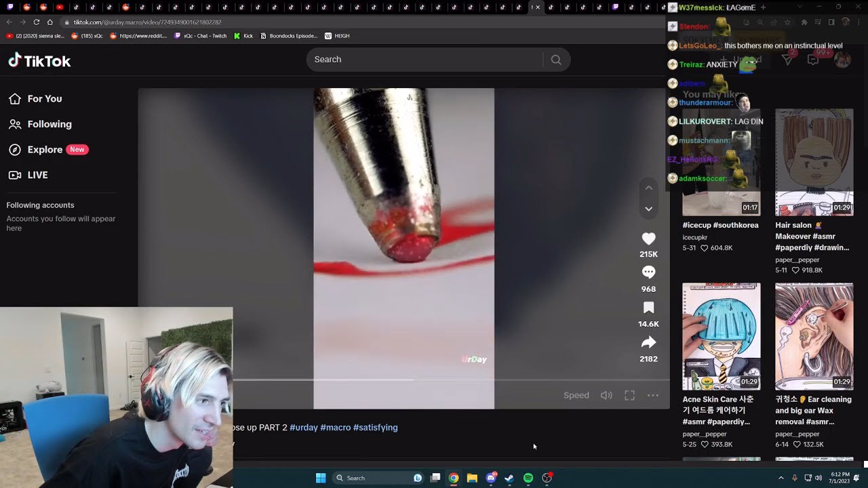
Task: Open the (185) xQc bookmark
Action: (x=86, y=36)
